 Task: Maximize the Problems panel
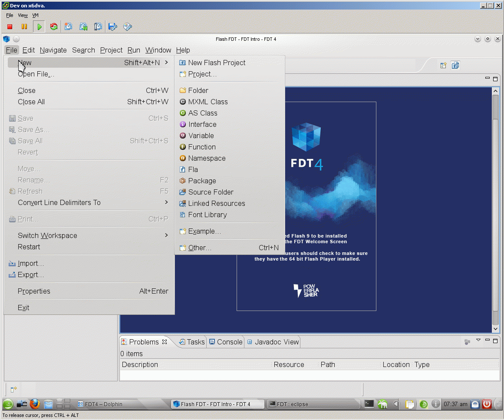(495, 341)
